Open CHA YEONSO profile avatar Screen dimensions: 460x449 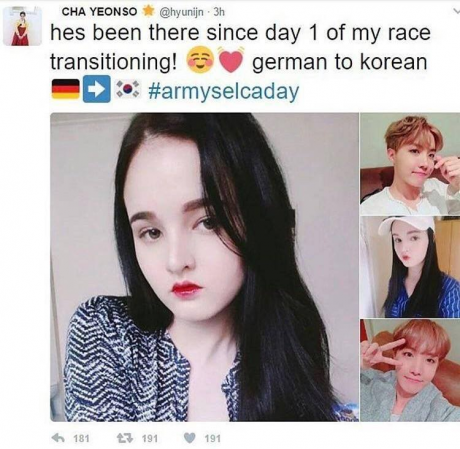[22, 26]
